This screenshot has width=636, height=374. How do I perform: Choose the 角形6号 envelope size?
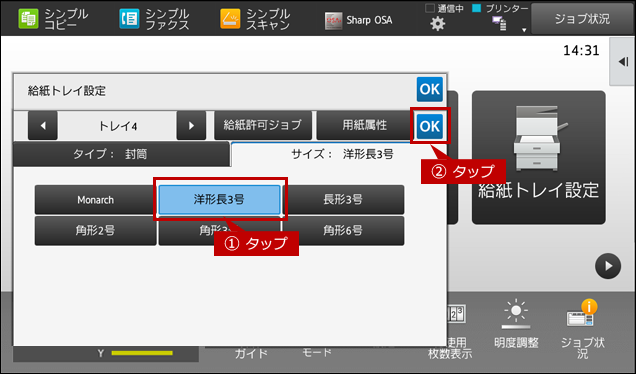coord(343,230)
